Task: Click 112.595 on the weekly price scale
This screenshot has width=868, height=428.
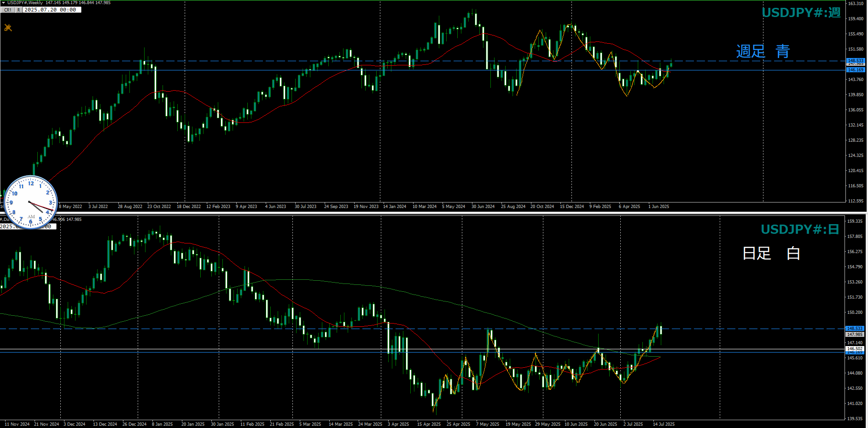Action: (x=856, y=201)
